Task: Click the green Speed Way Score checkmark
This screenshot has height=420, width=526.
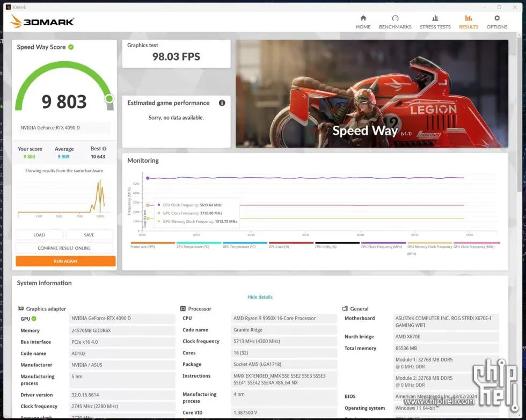Action: [71, 47]
